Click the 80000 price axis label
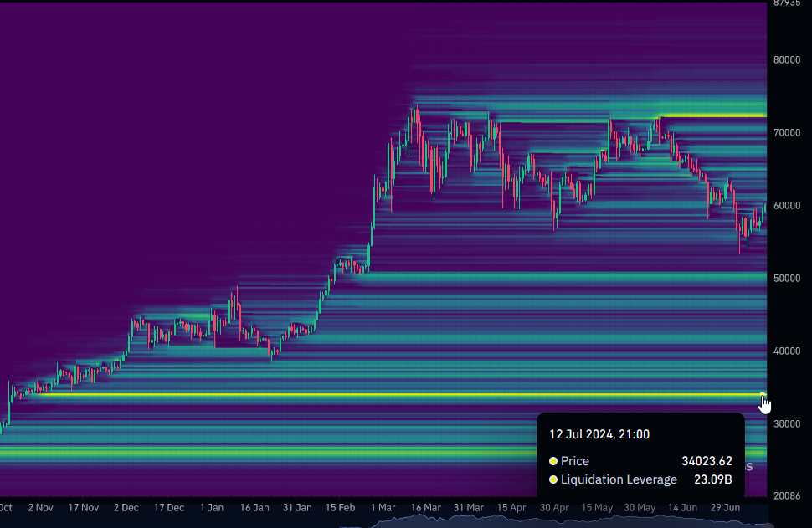The image size is (812, 528). pyautogui.click(x=787, y=60)
